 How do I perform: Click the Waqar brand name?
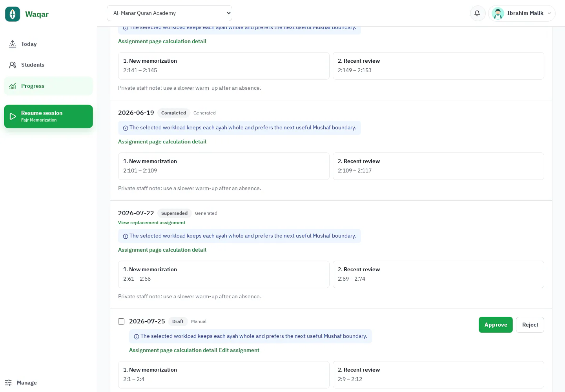pos(37,14)
